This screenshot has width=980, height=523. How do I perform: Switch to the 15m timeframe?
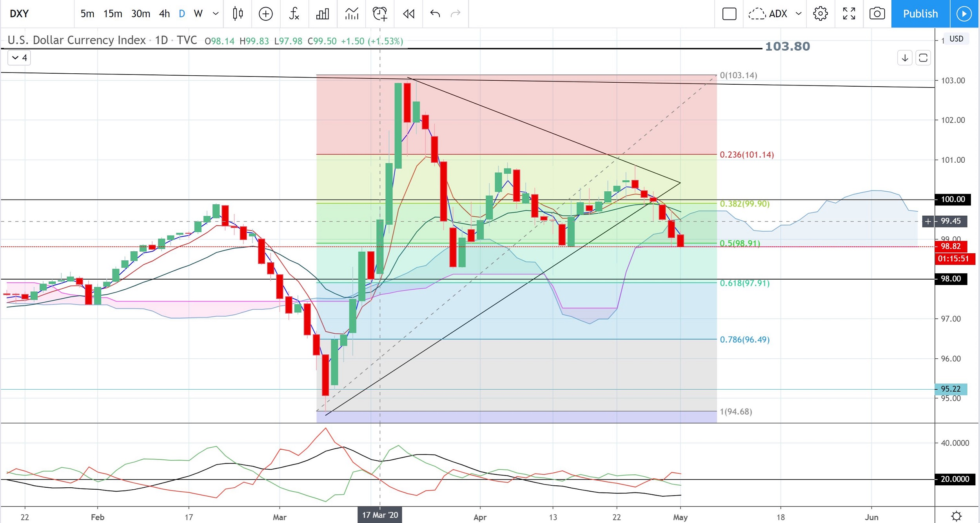113,14
